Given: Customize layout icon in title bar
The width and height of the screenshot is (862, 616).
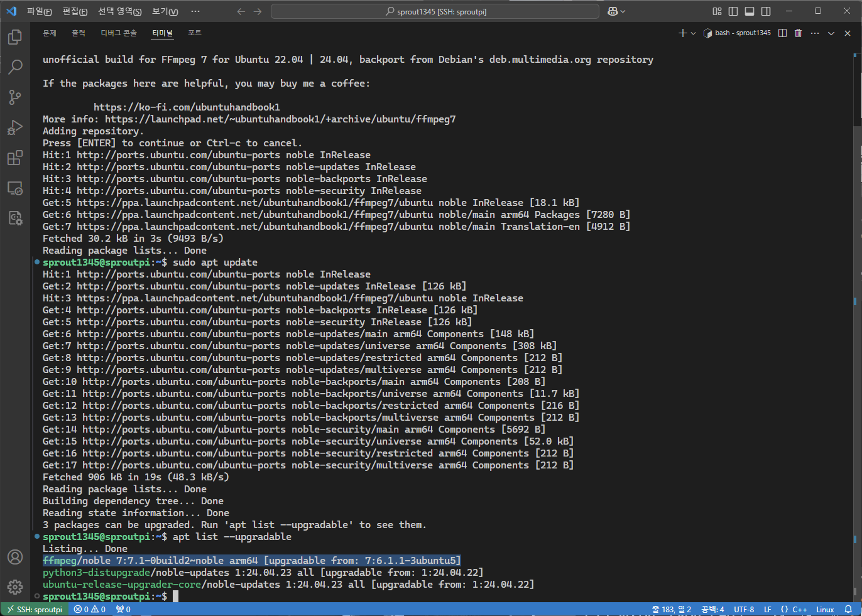Looking at the screenshot, I should 717,11.
